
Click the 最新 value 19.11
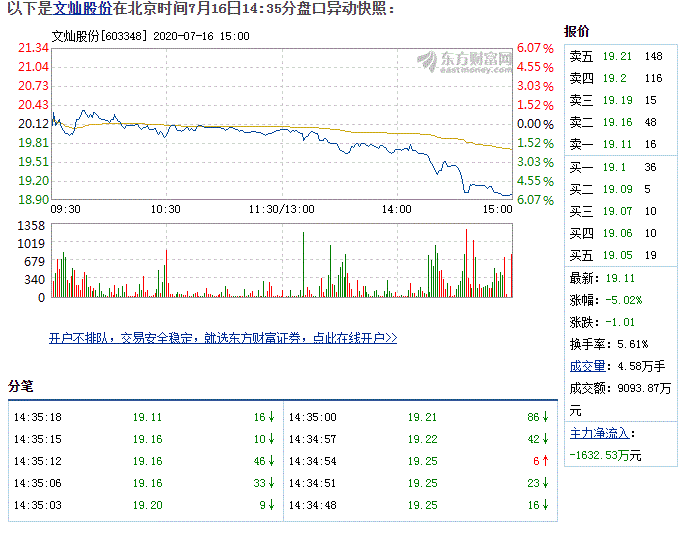point(620,278)
